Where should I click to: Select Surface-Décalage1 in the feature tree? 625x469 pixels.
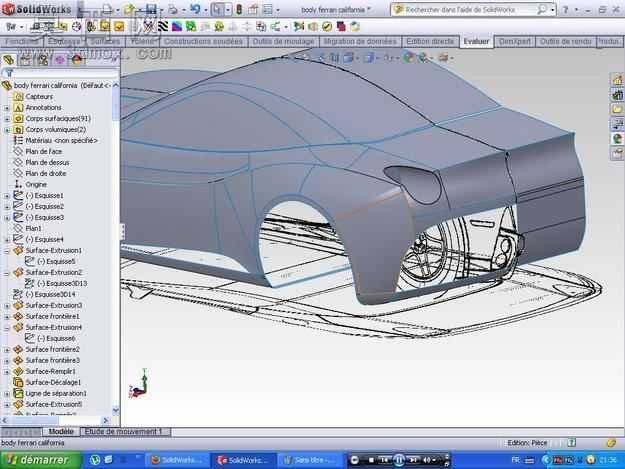(53, 383)
